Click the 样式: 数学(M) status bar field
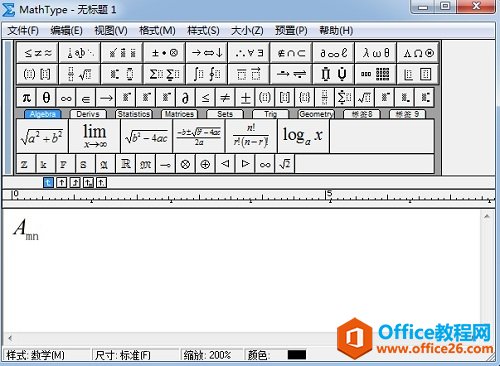The image size is (500, 366). (47, 355)
